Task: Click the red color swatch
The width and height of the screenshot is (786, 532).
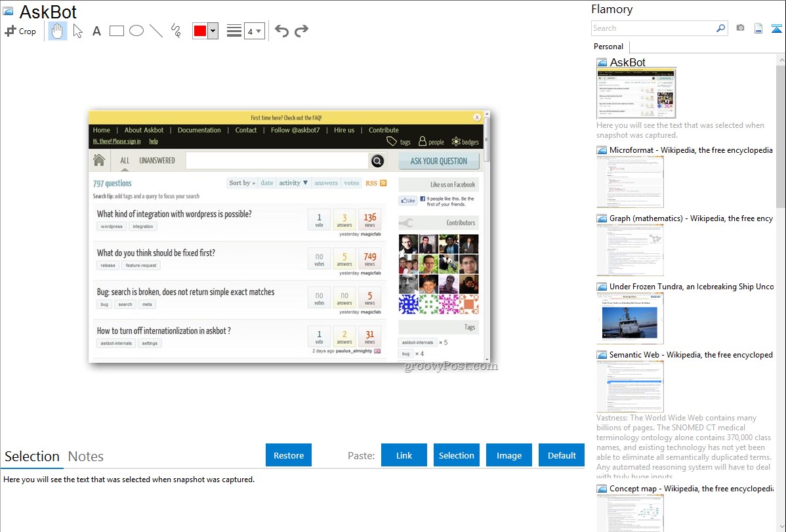Action: point(200,31)
